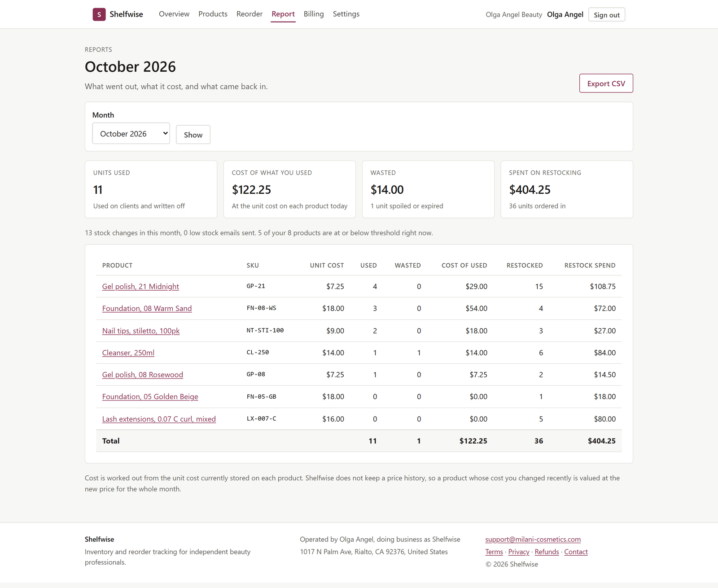Image resolution: width=718 pixels, height=588 pixels.
Task: Open Foundation, 08 Warm Sand link
Action: (147, 308)
